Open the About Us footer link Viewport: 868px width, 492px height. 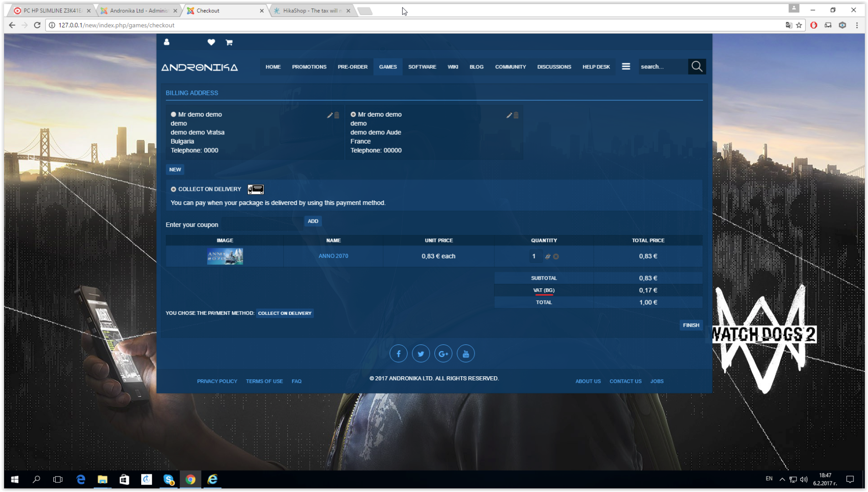[x=588, y=381]
